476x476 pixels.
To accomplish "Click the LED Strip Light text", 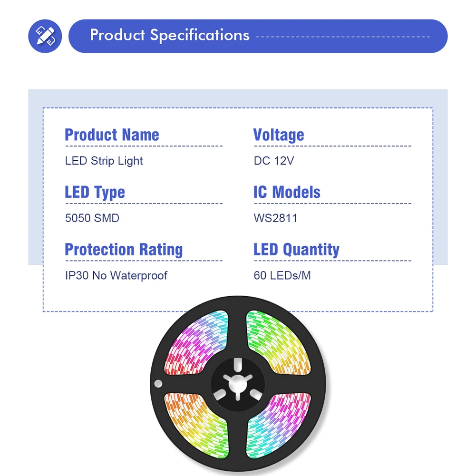I will pyautogui.click(x=104, y=161).
